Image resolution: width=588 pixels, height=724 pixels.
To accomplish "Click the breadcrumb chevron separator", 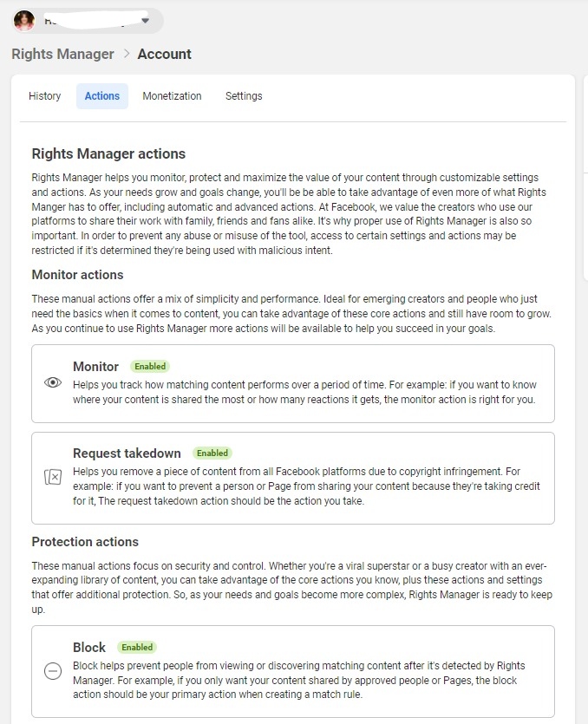I will tap(127, 54).
